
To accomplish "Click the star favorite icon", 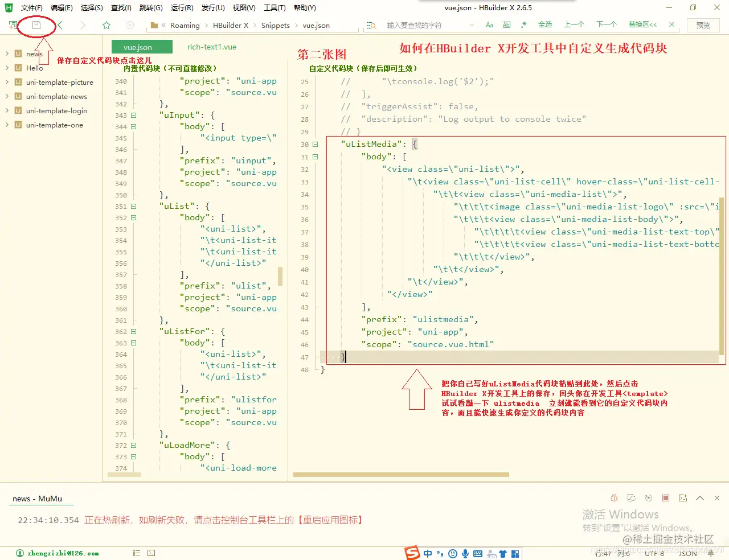I will [x=107, y=25].
